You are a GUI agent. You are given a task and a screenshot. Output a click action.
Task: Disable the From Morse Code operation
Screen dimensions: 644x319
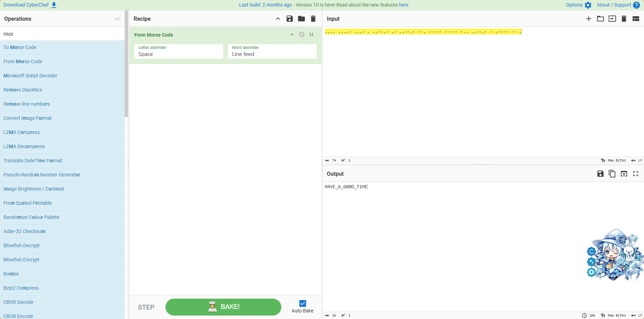point(301,35)
